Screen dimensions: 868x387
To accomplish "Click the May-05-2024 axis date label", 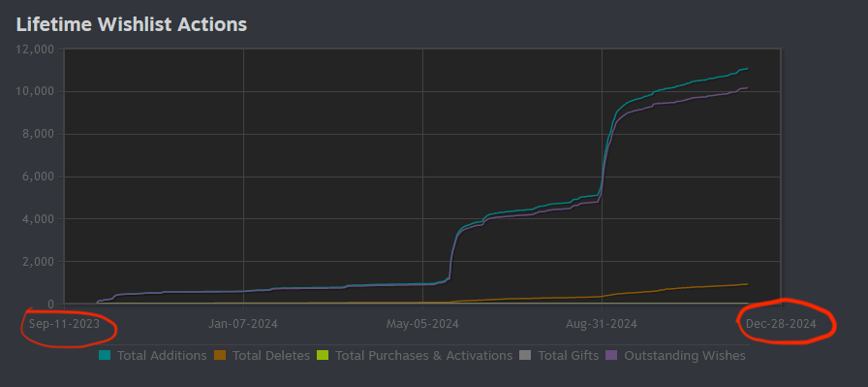I will 422,324.
